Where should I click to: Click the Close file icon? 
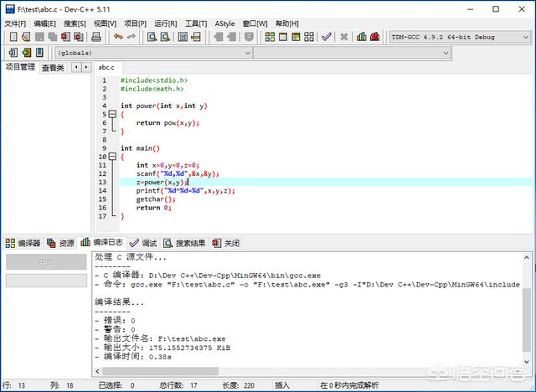pos(65,37)
